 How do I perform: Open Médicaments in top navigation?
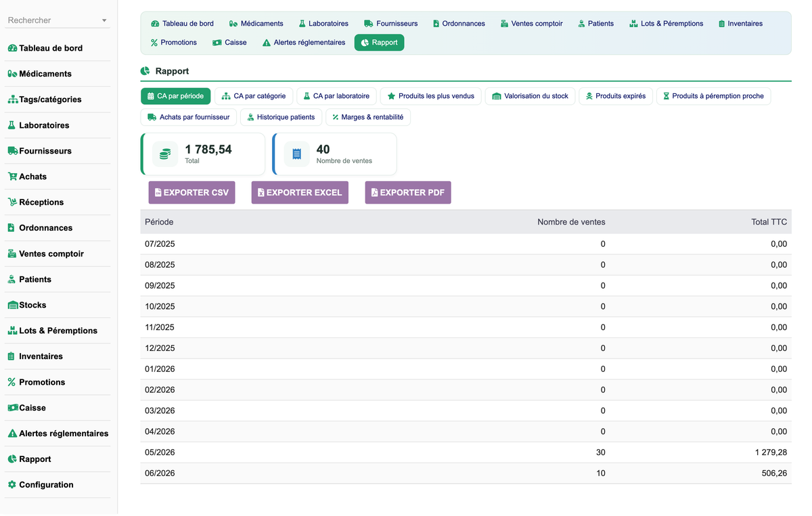256,24
